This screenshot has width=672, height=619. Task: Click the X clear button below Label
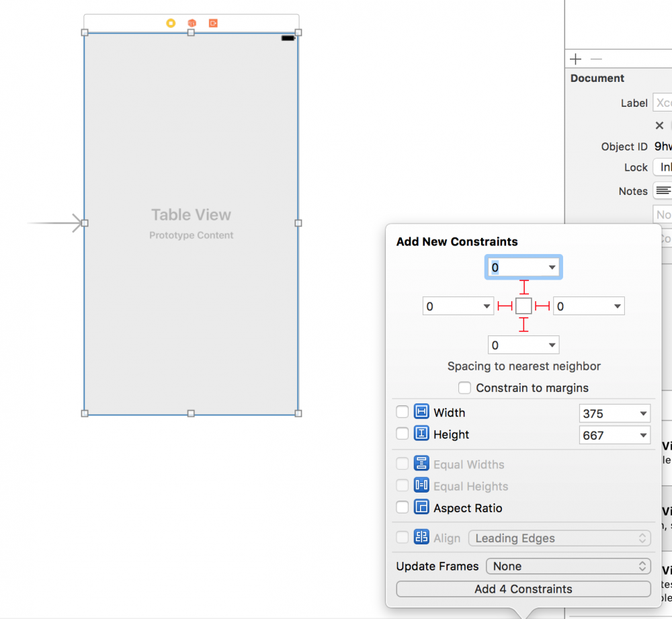[x=659, y=125]
